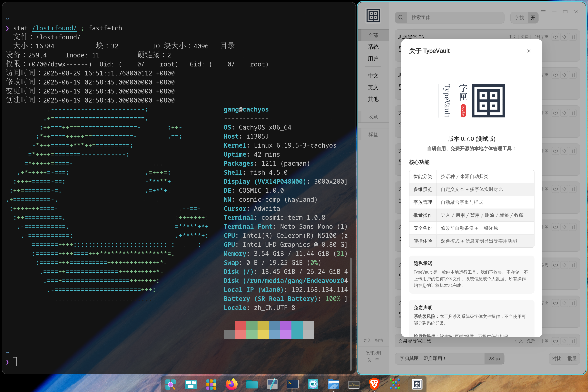Screen dimensions: 588x392
Task: Open the 收藏 favorites section
Action: tap(373, 117)
